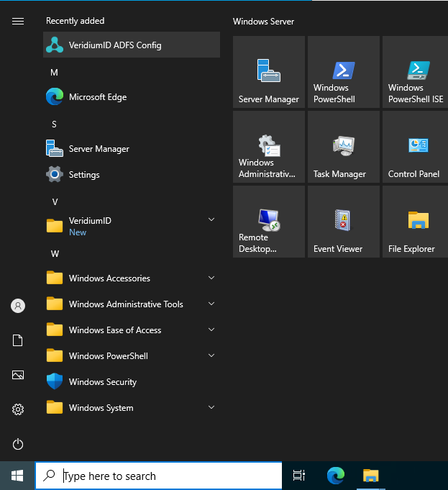Viewport: 448px width, 490px height.
Task: Open Windows PowerShell ISE tile
Action: pyautogui.click(x=416, y=73)
